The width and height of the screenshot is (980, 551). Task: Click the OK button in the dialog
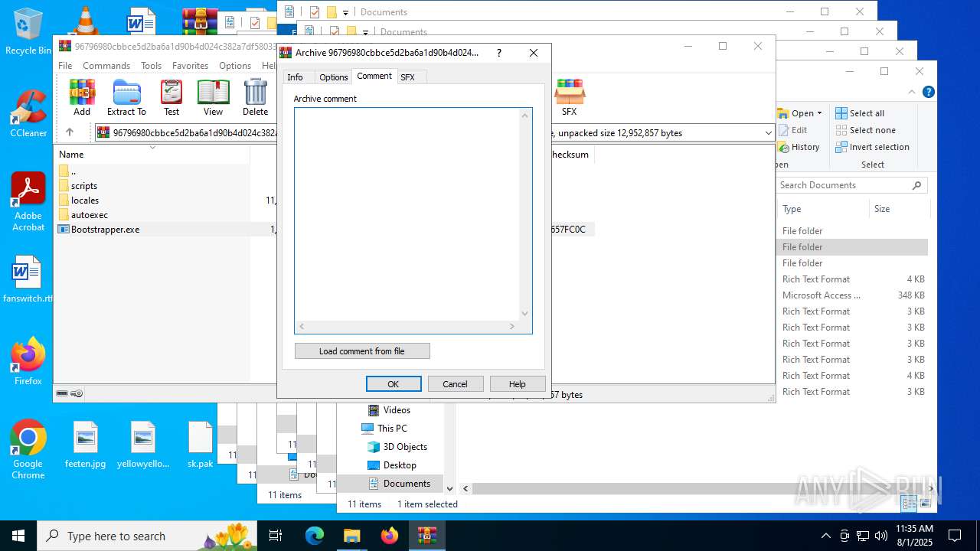[x=394, y=384]
